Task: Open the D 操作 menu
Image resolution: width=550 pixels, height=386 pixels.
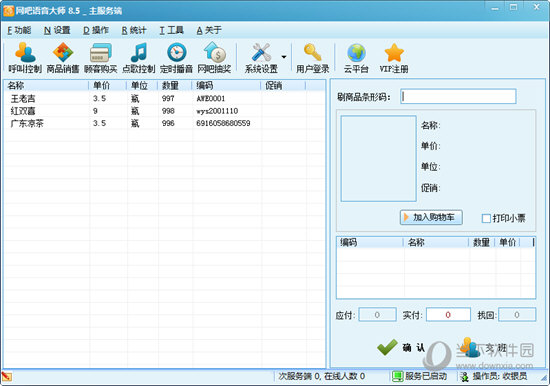Action: tap(96, 31)
